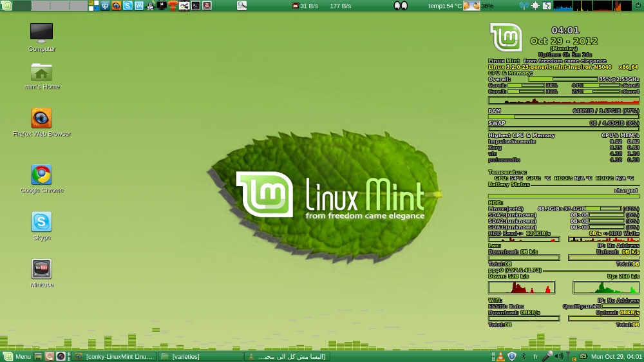Click the microphone tray icon
This screenshot has width=644, height=362.
[x=547, y=356]
